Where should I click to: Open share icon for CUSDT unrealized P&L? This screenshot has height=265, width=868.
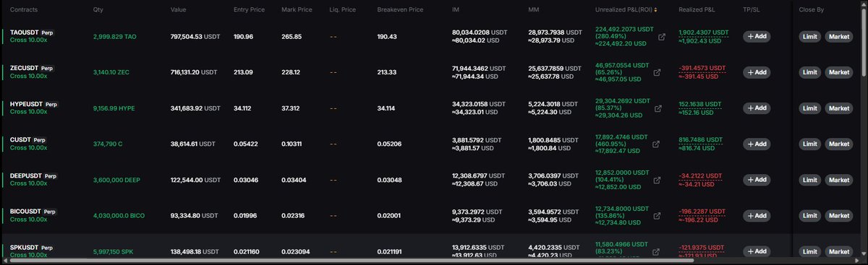656,144
